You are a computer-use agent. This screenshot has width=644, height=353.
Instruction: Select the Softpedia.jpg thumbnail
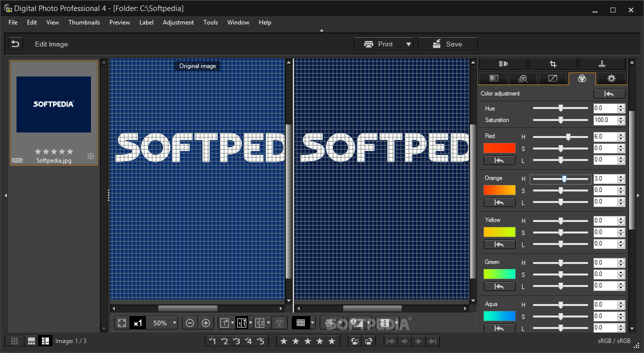(x=54, y=113)
